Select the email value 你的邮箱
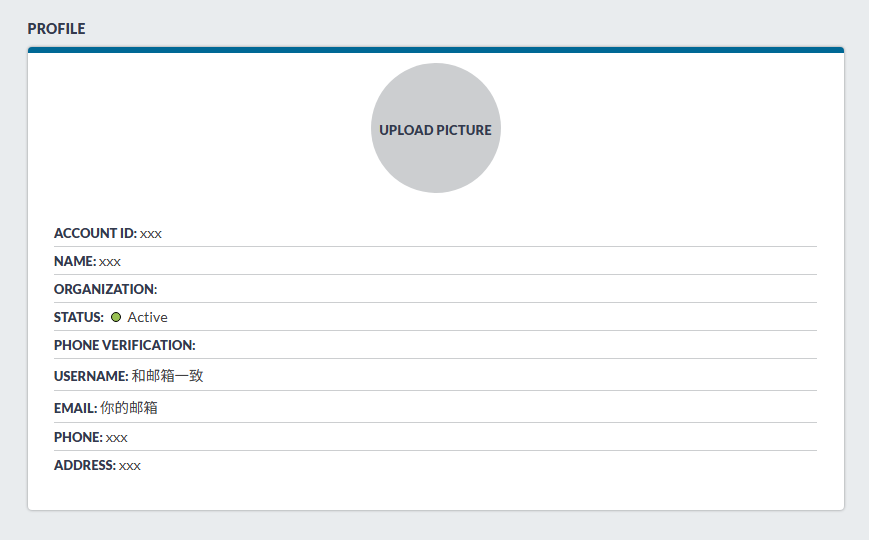The height and width of the screenshot is (540, 869). [129, 408]
